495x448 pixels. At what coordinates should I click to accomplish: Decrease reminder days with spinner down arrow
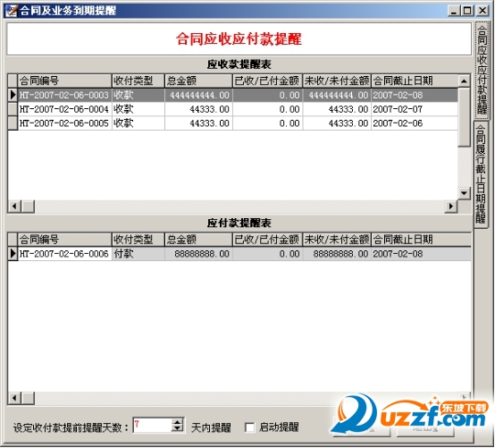[178, 428]
